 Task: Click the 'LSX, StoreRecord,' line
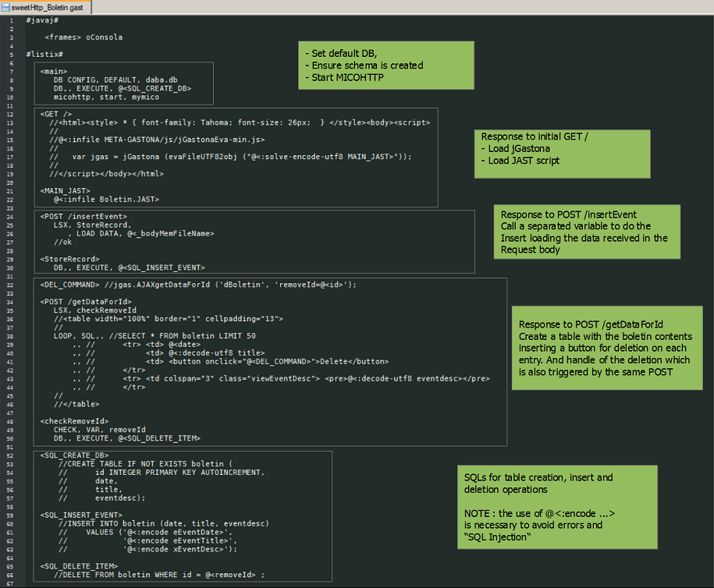[x=92, y=225]
